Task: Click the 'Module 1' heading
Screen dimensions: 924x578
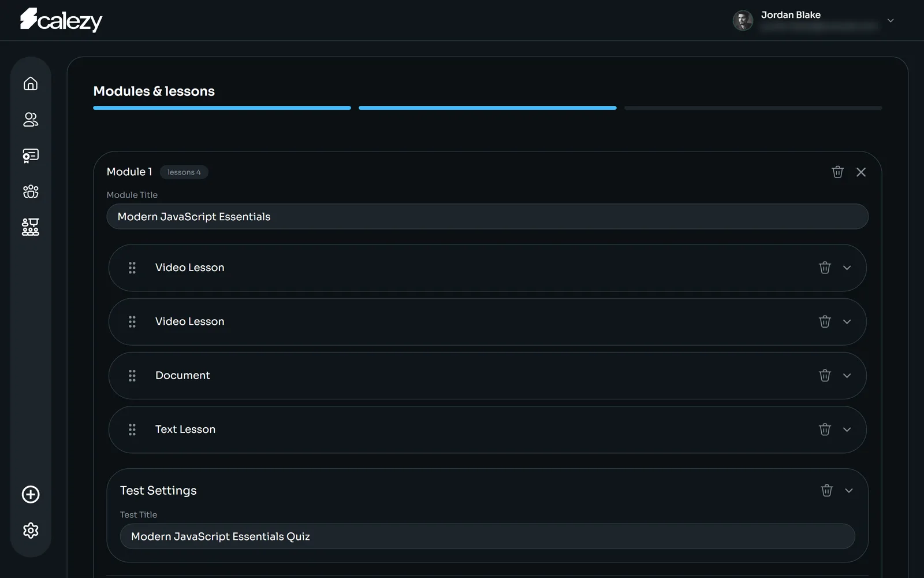Action: (x=129, y=172)
